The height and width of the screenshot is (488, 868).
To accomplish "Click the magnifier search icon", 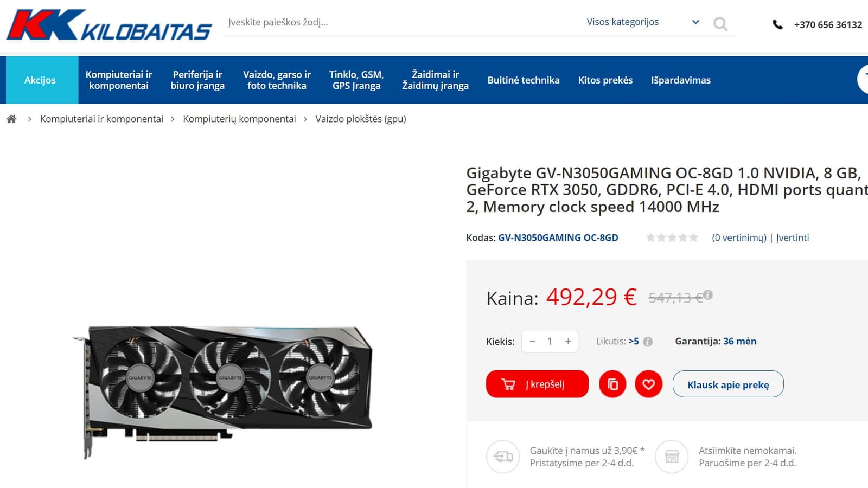I will click(720, 24).
